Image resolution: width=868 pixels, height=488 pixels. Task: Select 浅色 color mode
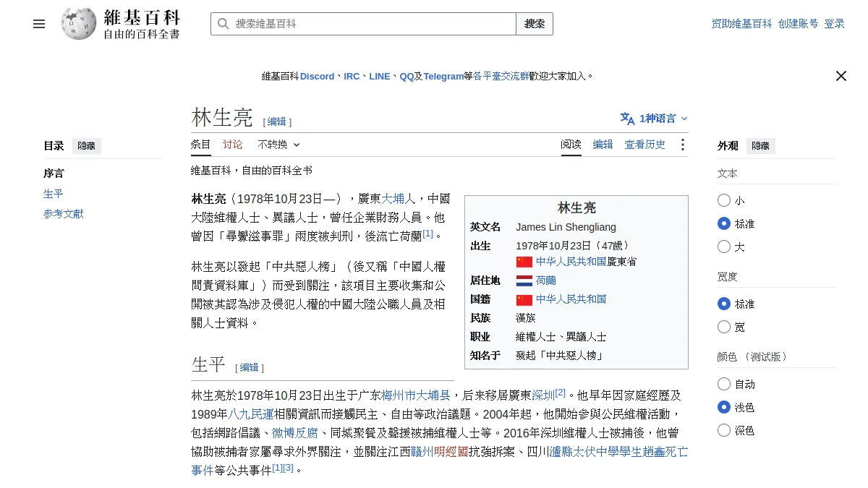click(724, 407)
